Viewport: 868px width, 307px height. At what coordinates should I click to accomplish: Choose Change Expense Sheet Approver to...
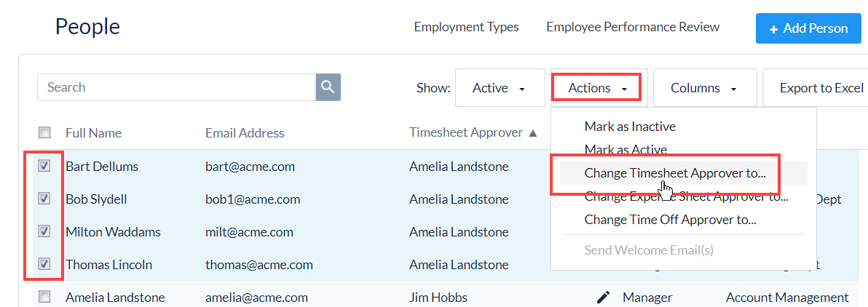click(x=687, y=196)
